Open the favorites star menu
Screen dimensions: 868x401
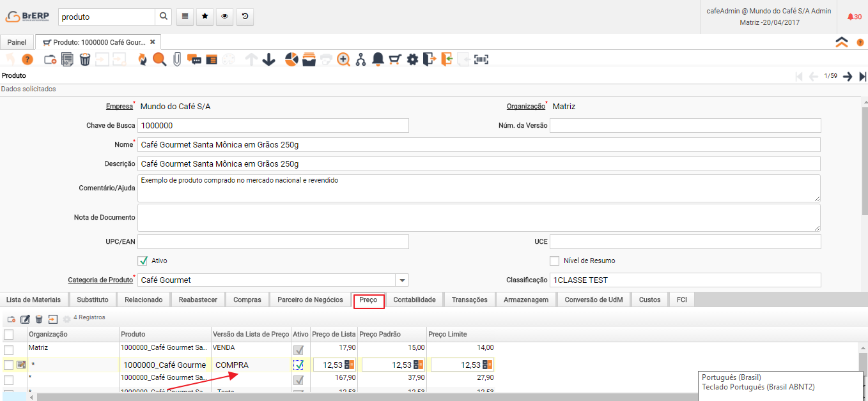[x=205, y=17]
